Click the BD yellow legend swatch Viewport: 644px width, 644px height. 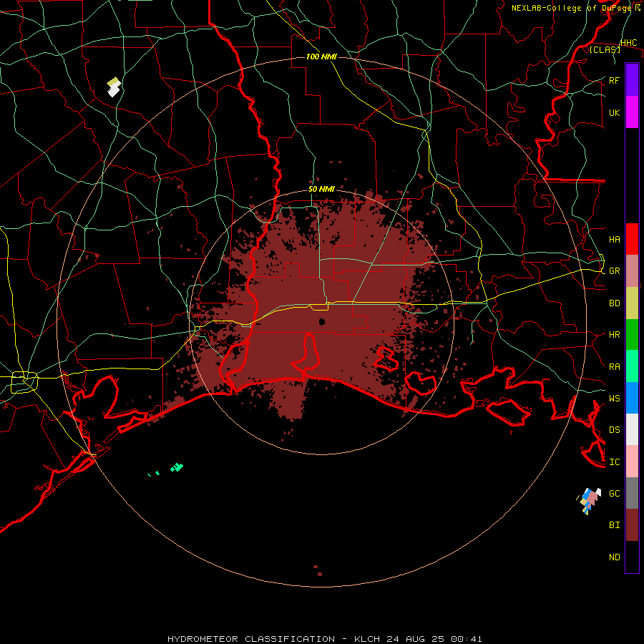[x=632, y=303]
